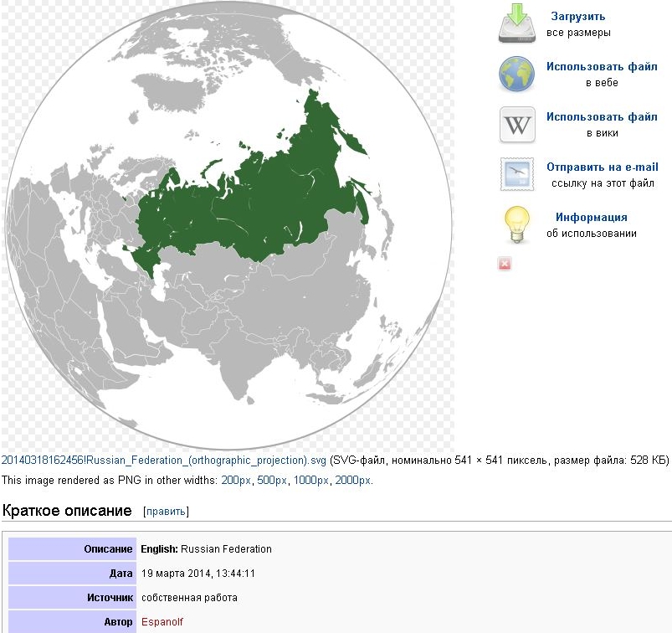This screenshot has width=672, height=633.
Task: Open the Загрузить download link
Action: pos(577,16)
